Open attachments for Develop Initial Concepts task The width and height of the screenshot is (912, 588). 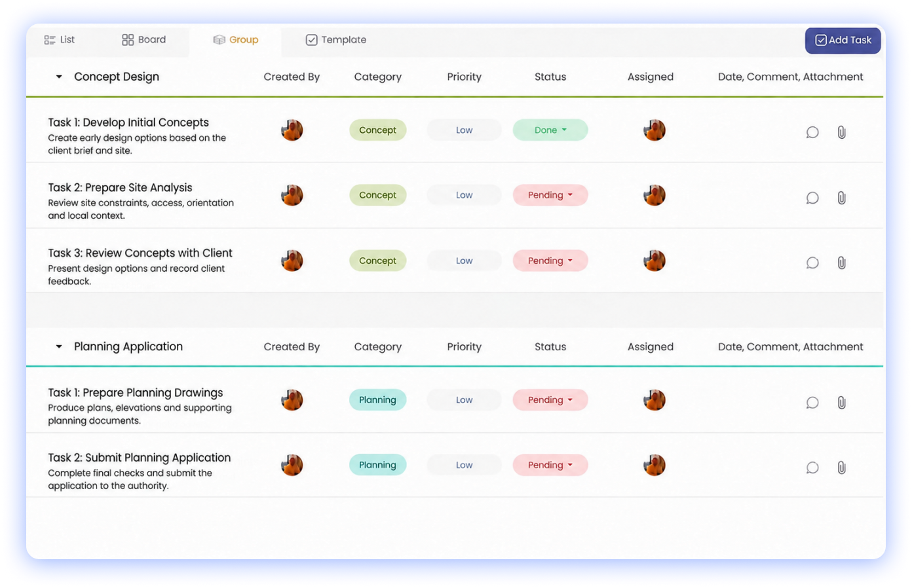[842, 132]
